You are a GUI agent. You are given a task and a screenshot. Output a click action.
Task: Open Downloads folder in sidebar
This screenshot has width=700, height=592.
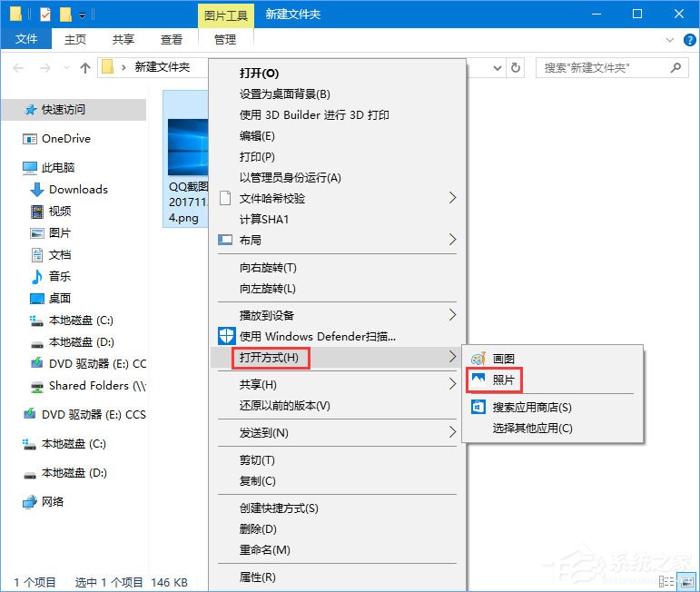[x=79, y=189]
